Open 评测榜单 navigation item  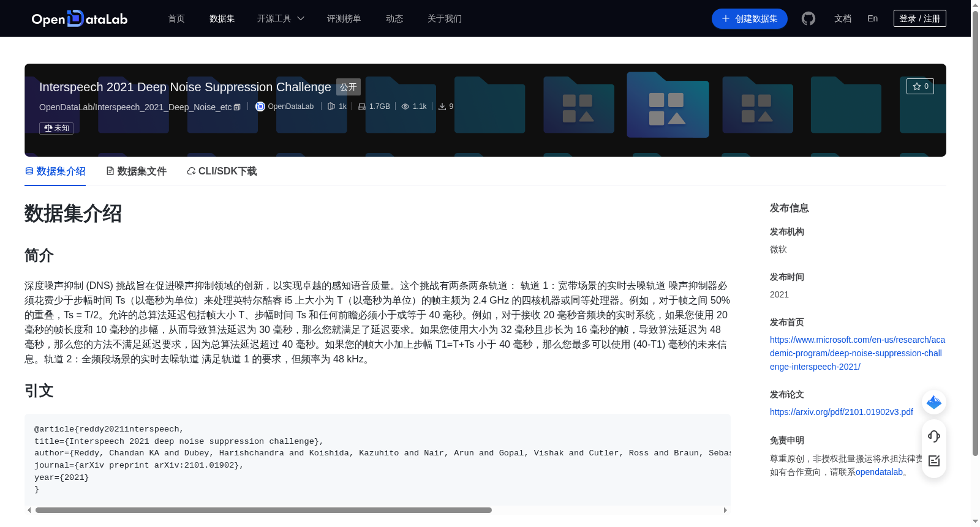click(x=344, y=18)
